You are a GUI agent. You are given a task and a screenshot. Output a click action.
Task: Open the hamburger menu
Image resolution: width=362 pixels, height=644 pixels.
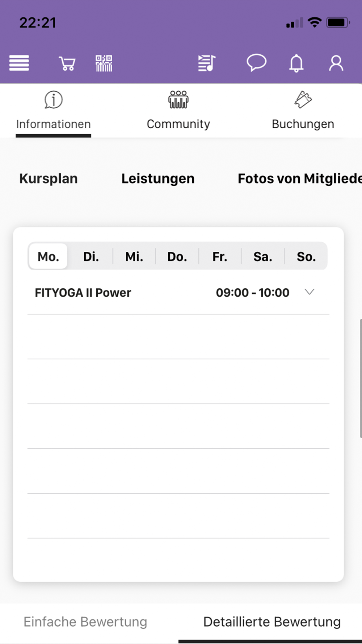[x=19, y=63]
